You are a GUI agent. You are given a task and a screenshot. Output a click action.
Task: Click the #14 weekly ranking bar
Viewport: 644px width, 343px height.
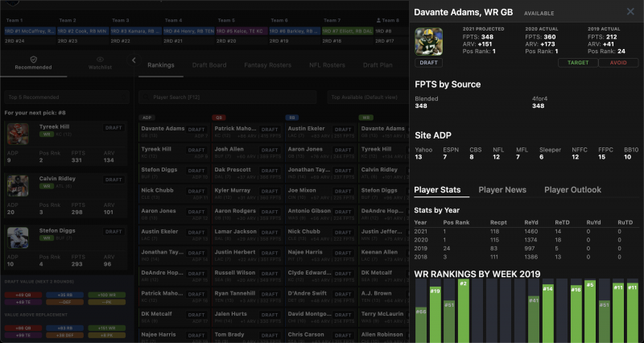tap(548, 313)
